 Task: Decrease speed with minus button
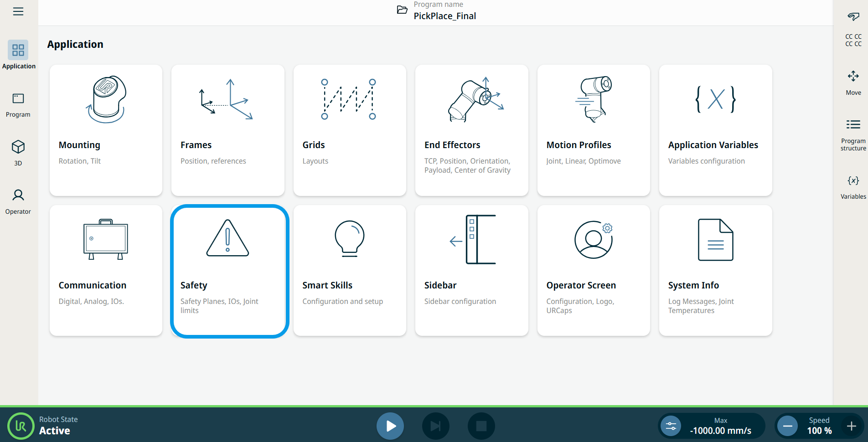pyautogui.click(x=787, y=426)
